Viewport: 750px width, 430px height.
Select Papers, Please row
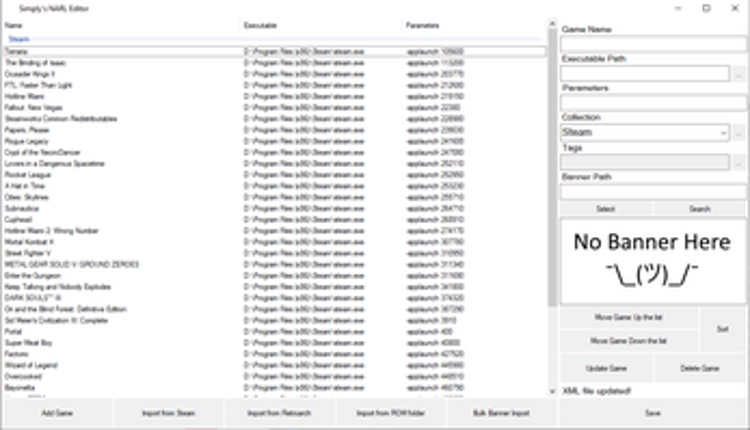pos(274,130)
